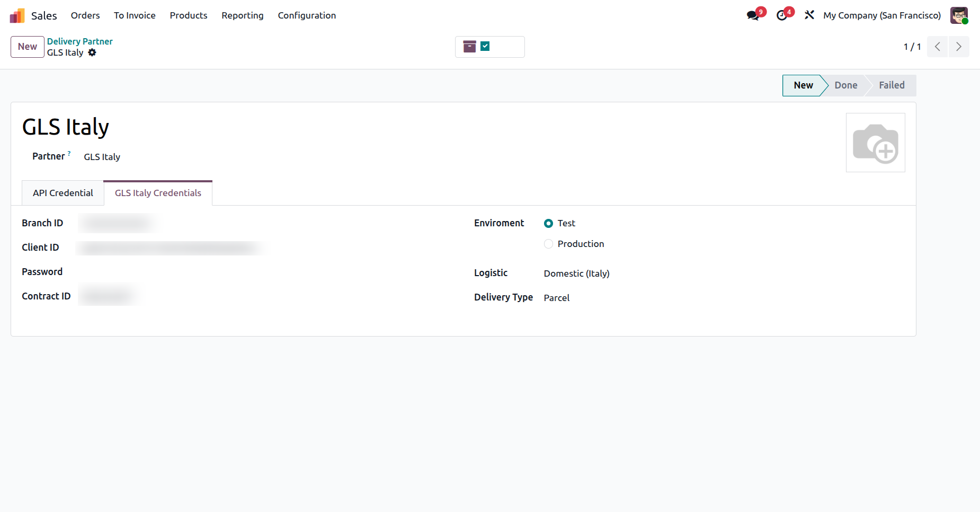Open the Products menu

[x=189, y=15]
